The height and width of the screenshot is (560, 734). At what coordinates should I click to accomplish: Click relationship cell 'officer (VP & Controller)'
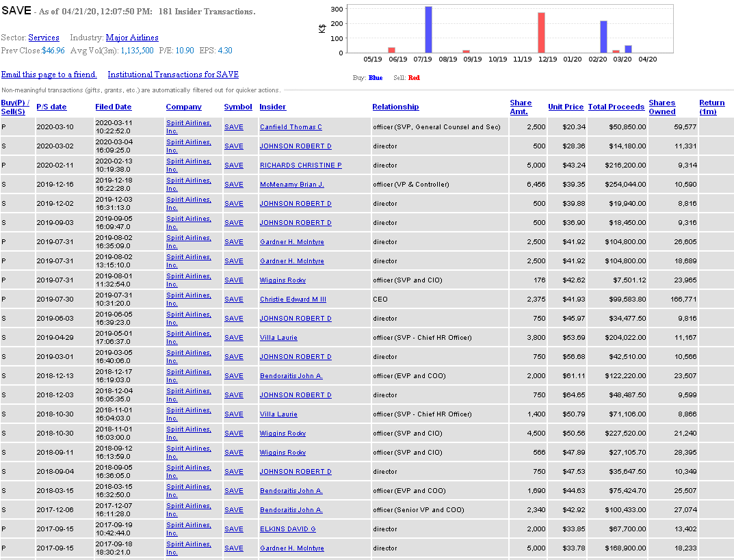point(440,185)
